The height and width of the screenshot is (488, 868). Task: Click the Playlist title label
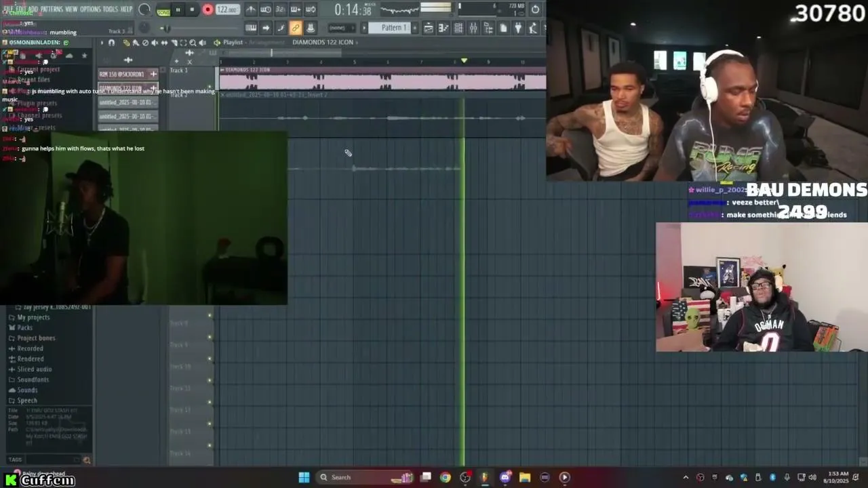(x=233, y=42)
